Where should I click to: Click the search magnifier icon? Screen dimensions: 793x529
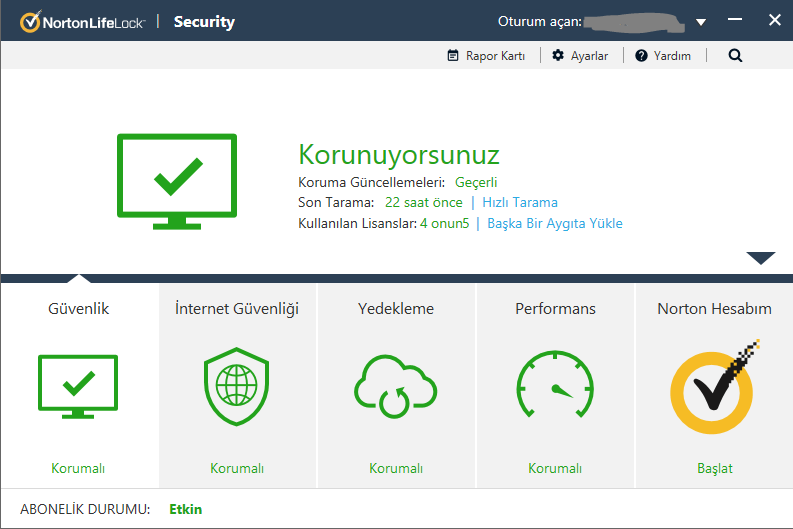point(735,56)
